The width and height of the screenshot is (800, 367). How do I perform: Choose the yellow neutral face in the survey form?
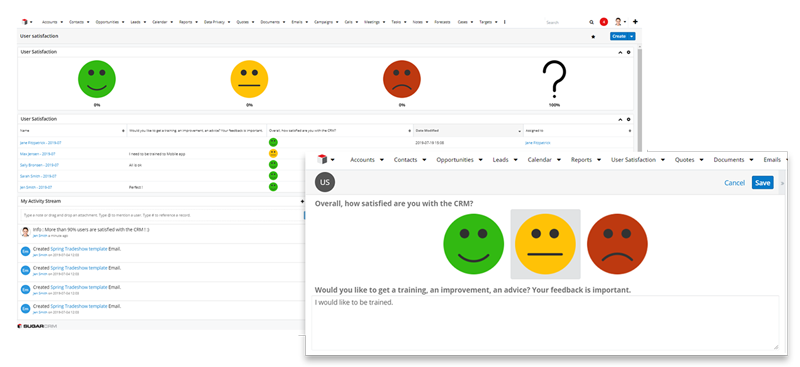[x=545, y=244]
